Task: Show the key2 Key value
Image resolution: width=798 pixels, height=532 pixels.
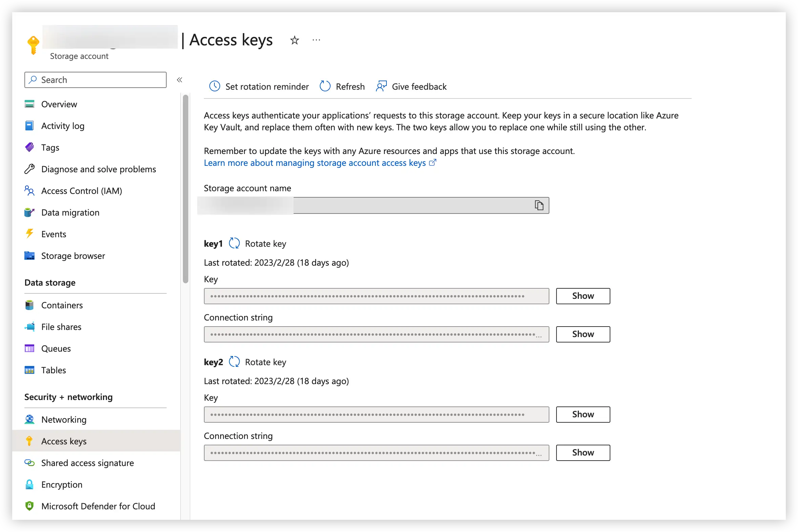Action: [x=583, y=414]
